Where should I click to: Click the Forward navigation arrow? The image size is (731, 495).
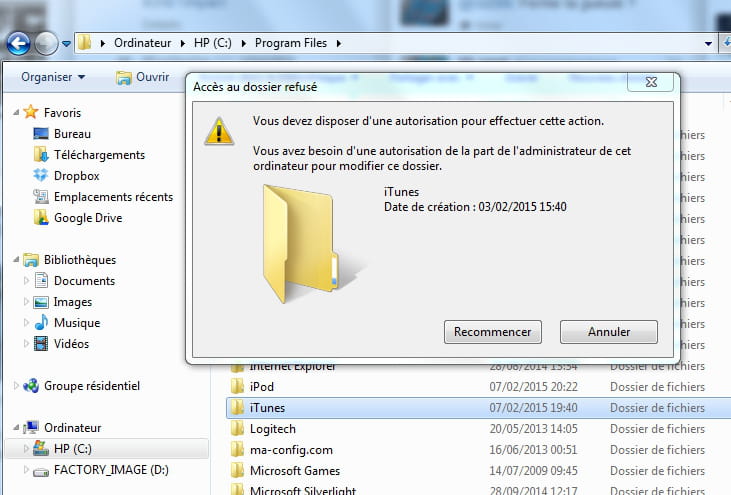(47, 44)
